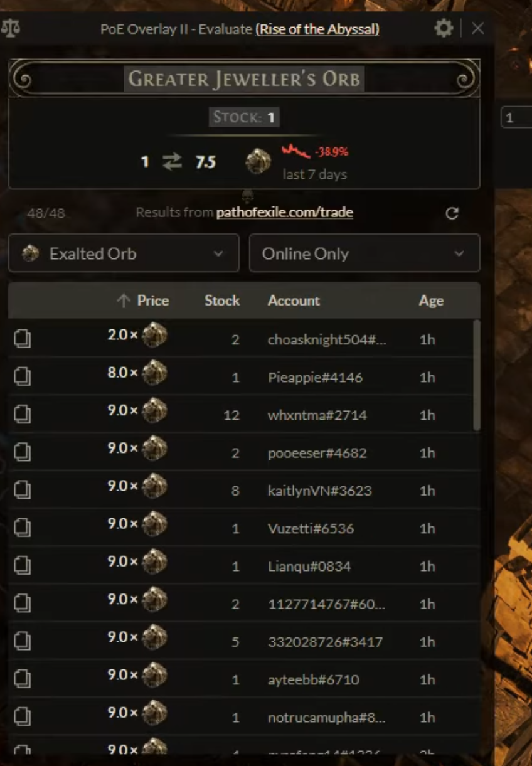Click the exchange arrows between 1 and 7.5
The width and height of the screenshot is (532, 766).
[x=171, y=162]
